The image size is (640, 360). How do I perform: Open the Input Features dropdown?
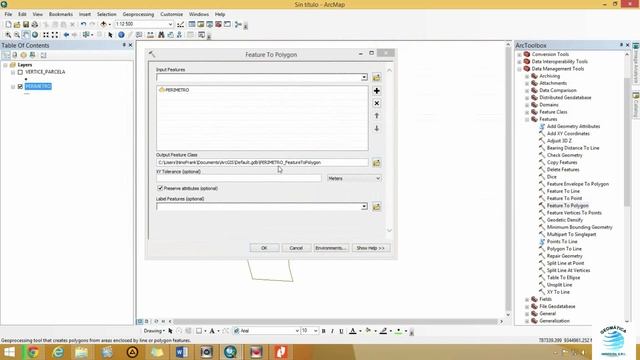tap(364, 77)
